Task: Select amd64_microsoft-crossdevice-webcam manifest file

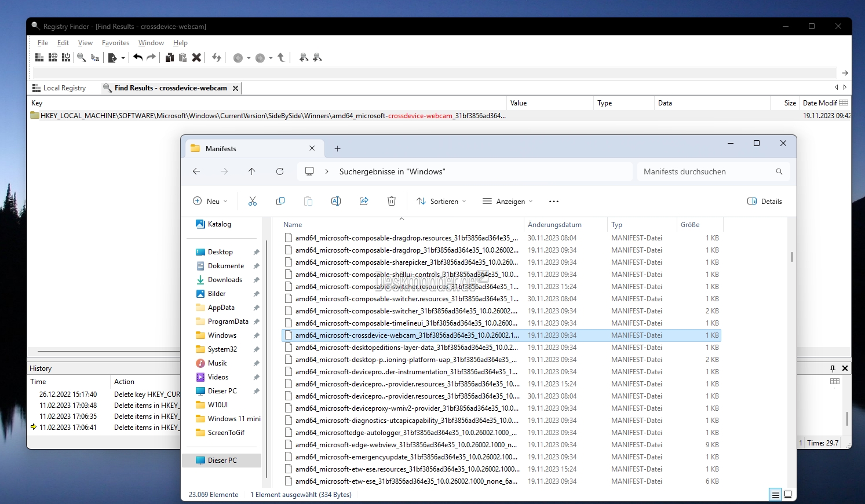Action: point(501,335)
